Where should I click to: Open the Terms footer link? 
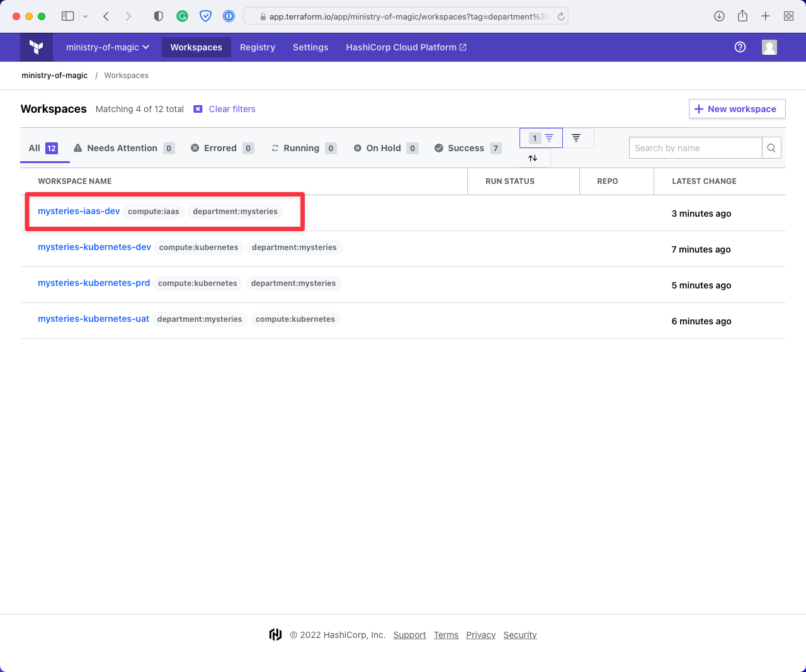[x=446, y=635]
